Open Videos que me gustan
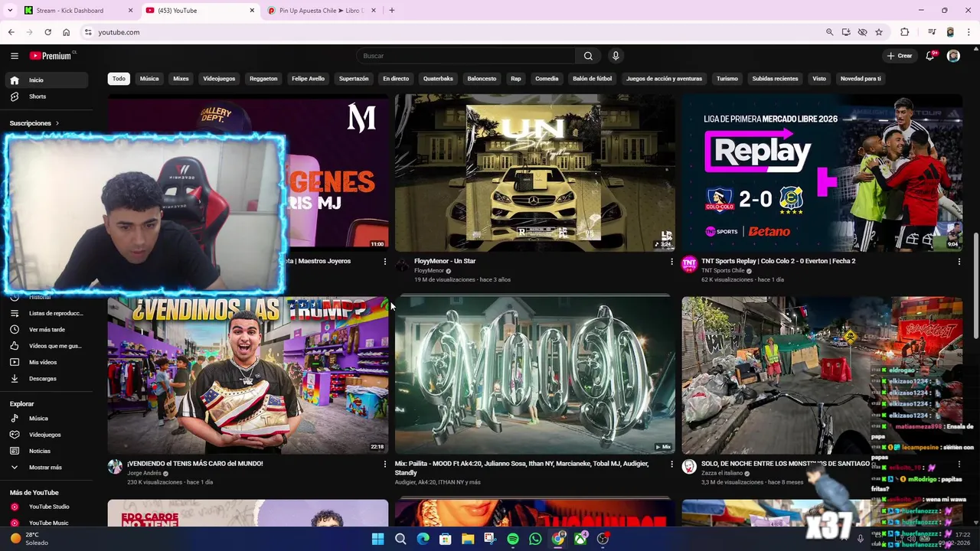The height and width of the screenshot is (551, 980). pyautogui.click(x=46, y=346)
